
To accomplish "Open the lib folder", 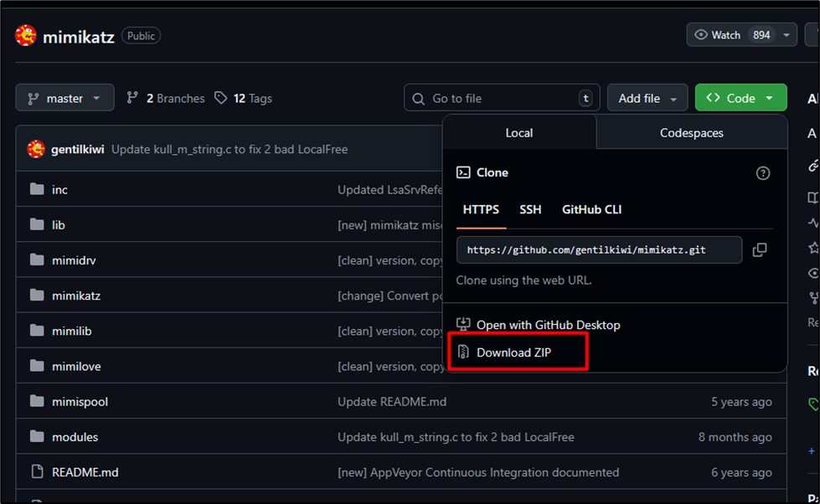I will tap(58, 225).
